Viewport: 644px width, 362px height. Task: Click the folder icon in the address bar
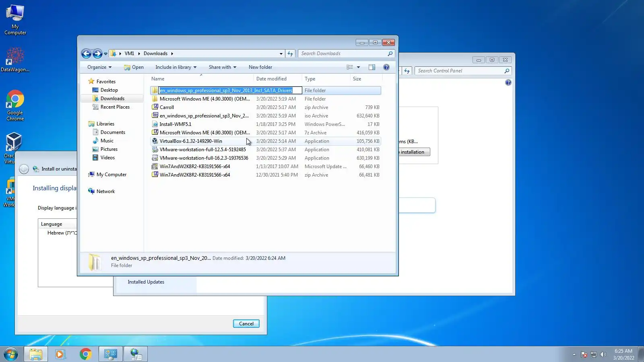pos(114,53)
